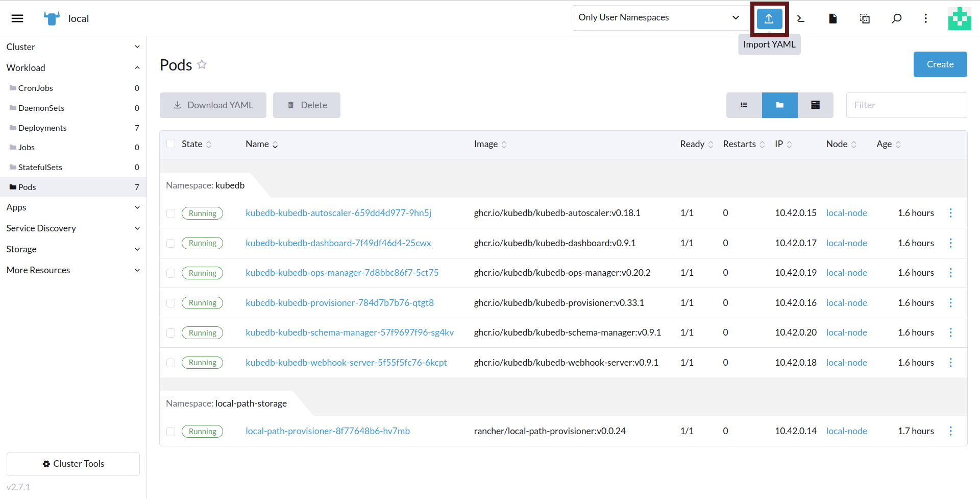The height and width of the screenshot is (499, 980).
Task: Click the download KubeConfig file icon
Action: point(832,19)
